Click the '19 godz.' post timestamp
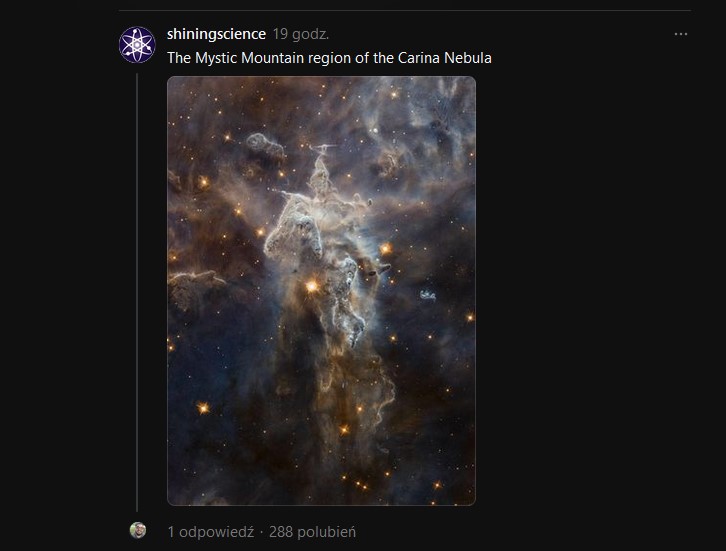Screen dimensions: 726x551 (301, 34)
